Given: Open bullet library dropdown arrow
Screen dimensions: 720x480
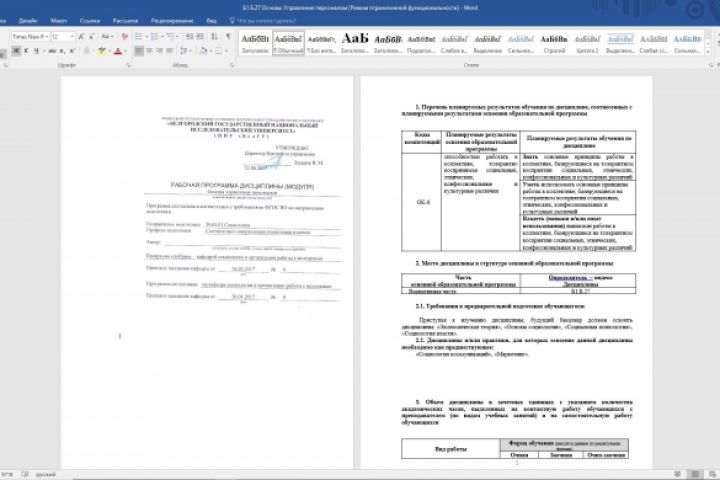Looking at the screenshot, I should 146,36.
